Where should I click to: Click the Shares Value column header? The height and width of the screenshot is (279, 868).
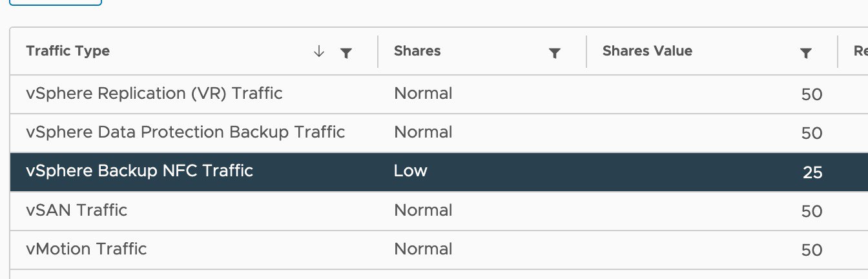[x=647, y=51]
